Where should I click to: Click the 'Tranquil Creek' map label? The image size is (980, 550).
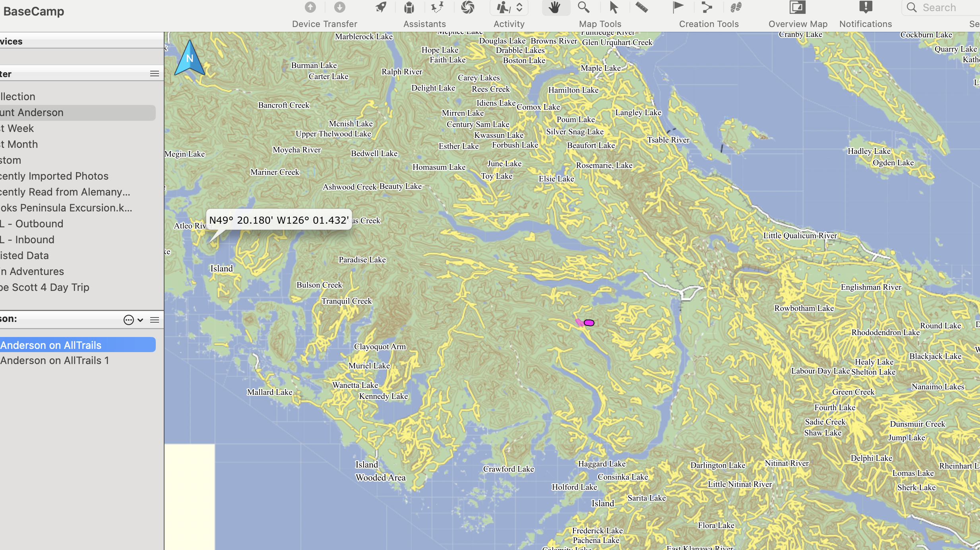347,301
